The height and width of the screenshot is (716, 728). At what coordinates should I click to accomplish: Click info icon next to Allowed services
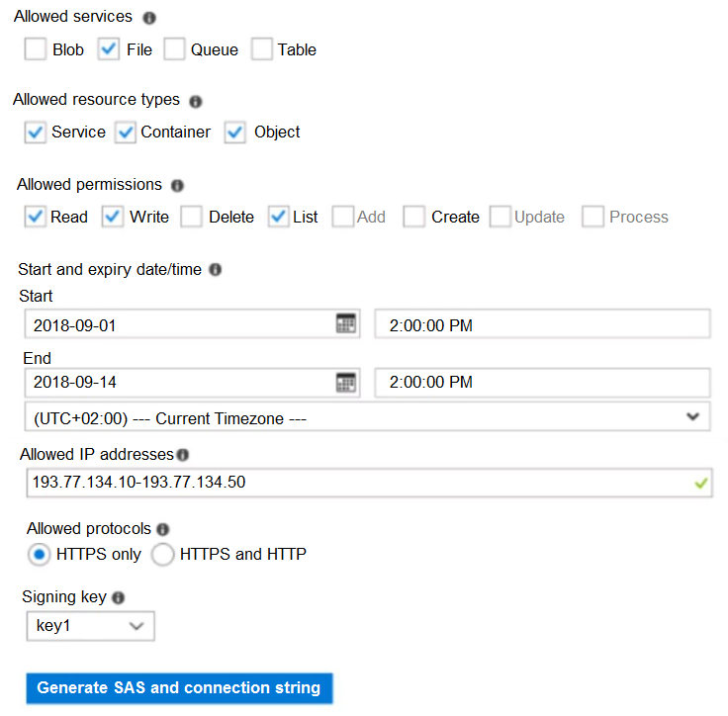149,19
